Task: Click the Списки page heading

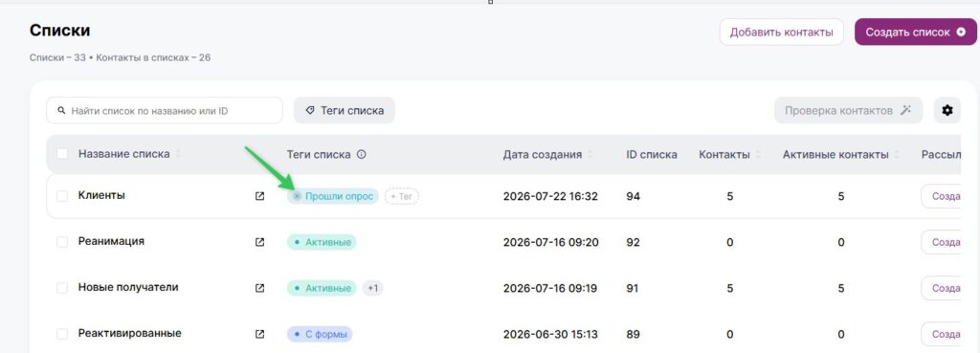Action: pyautogui.click(x=60, y=30)
